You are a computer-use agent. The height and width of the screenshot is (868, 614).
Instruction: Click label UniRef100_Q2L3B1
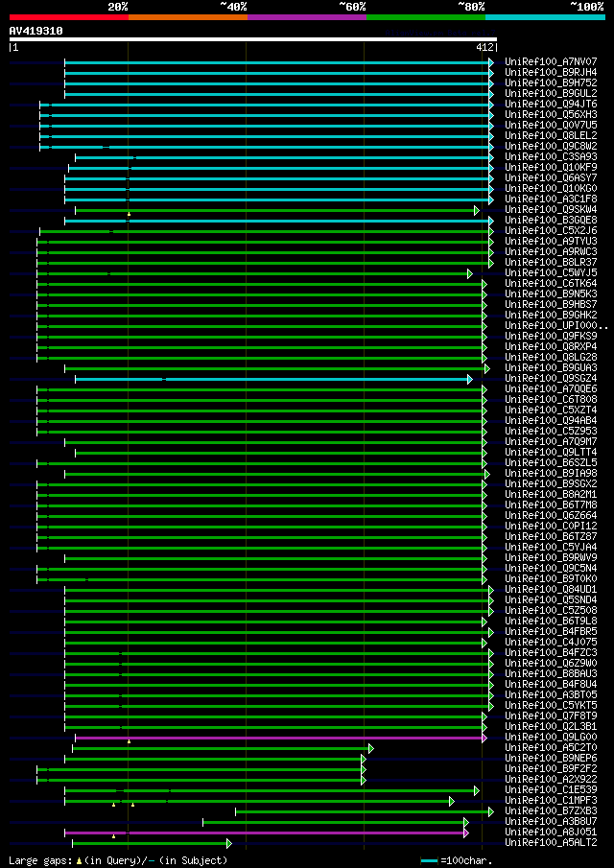551,726
